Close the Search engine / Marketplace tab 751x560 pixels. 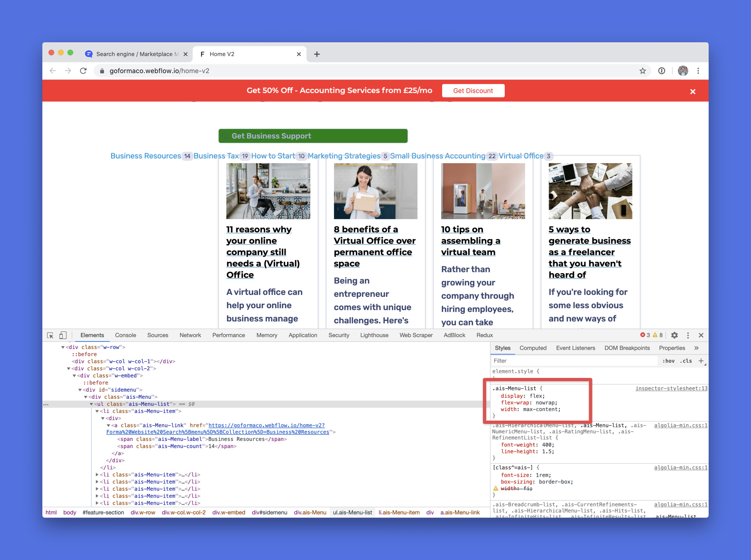click(185, 54)
